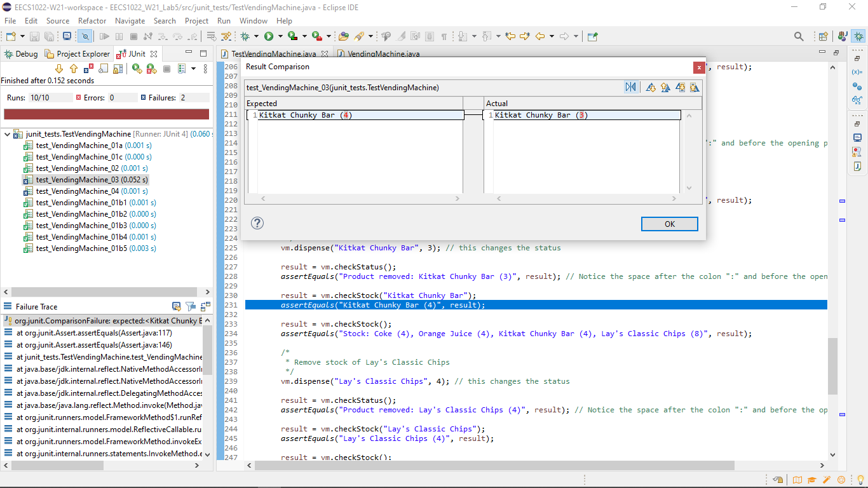Click the editor vertical scrollbar thumb

click(832, 366)
